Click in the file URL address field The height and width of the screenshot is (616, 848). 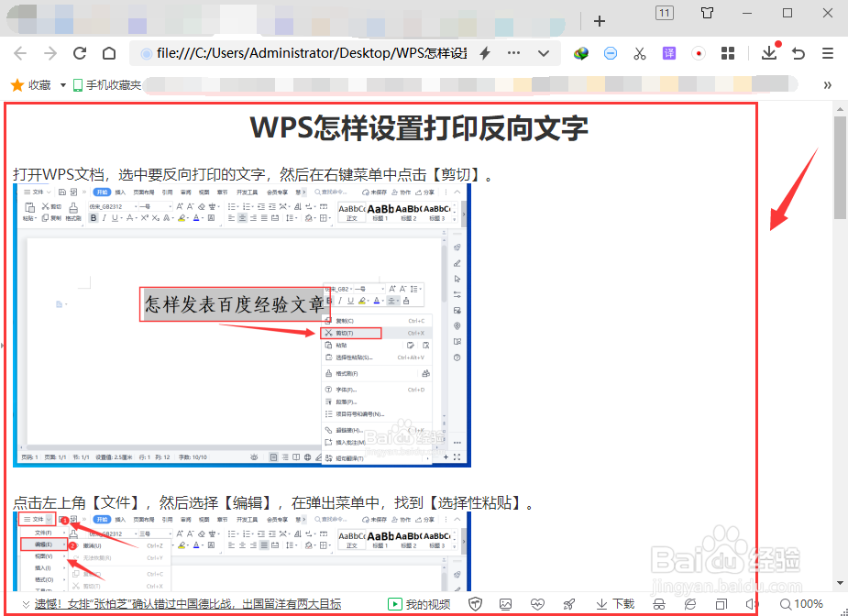pos(312,53)
